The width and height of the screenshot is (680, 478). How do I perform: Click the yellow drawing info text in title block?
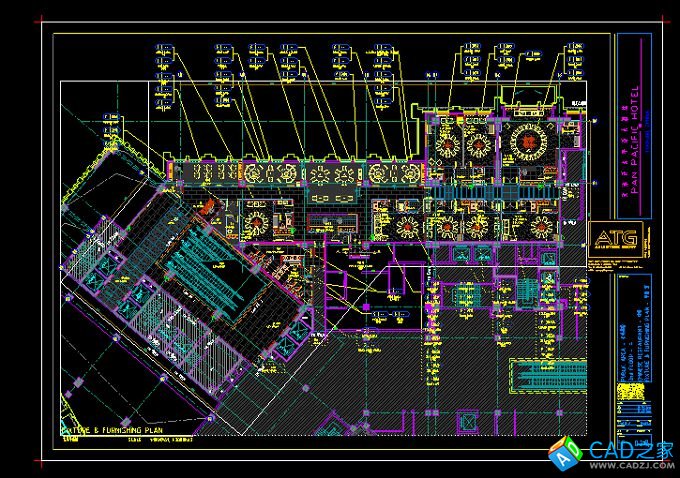626,344
